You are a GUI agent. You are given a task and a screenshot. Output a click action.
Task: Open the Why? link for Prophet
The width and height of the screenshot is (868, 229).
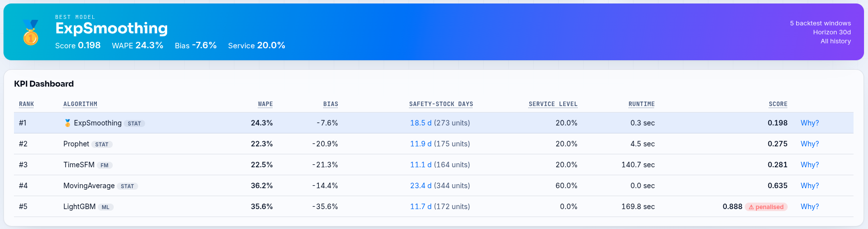coord(810,144)
